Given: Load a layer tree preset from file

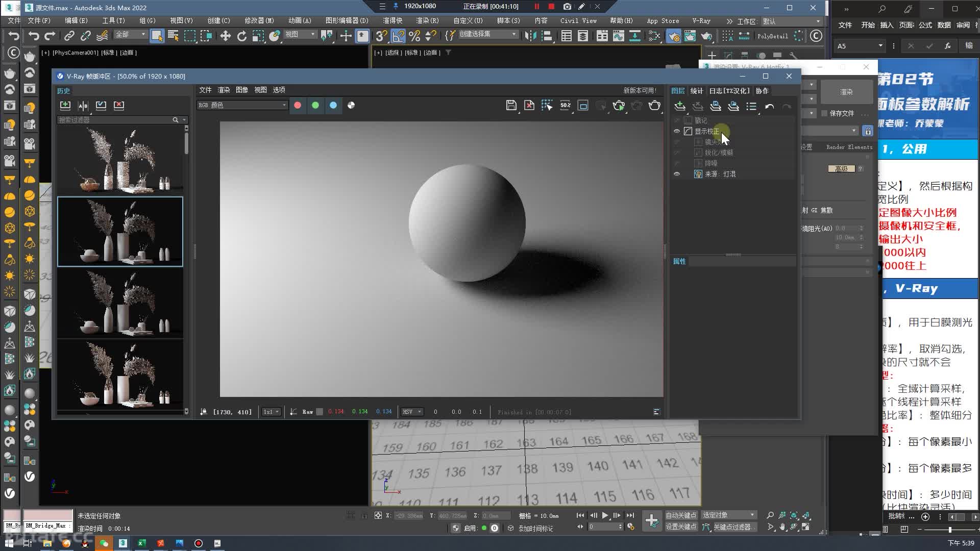Looking at the screenshot, I should (733, 106).
